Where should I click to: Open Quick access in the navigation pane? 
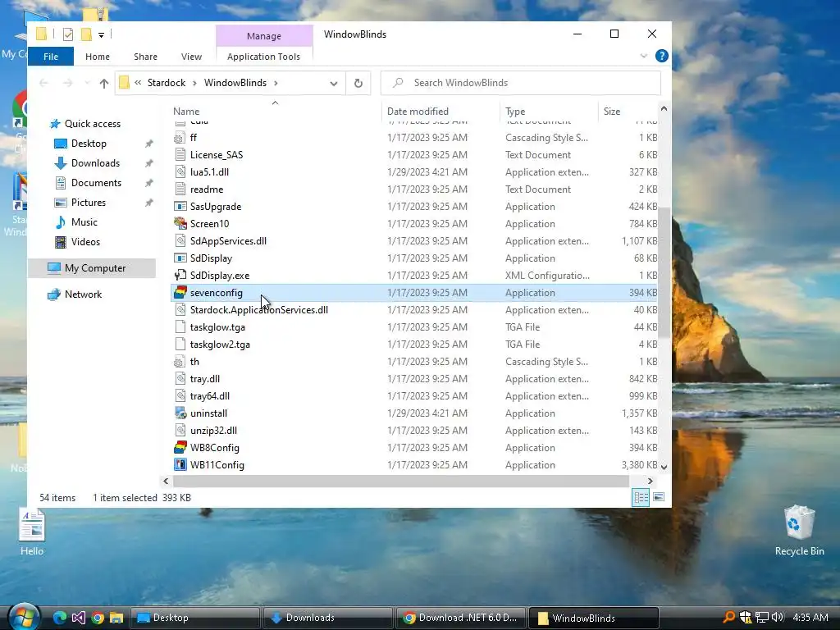click(93, 124)
